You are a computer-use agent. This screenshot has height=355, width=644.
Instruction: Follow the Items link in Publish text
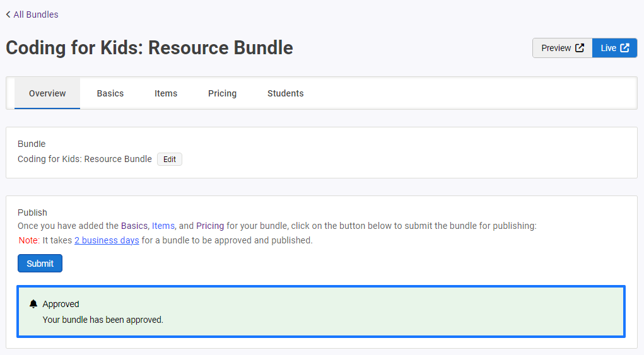tap(163, 226)
